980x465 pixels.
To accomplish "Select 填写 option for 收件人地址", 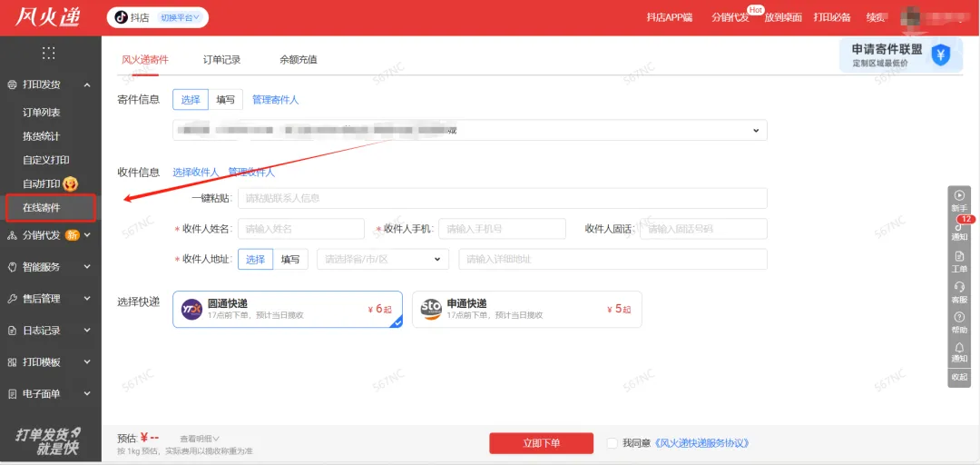I will point(290,259).
